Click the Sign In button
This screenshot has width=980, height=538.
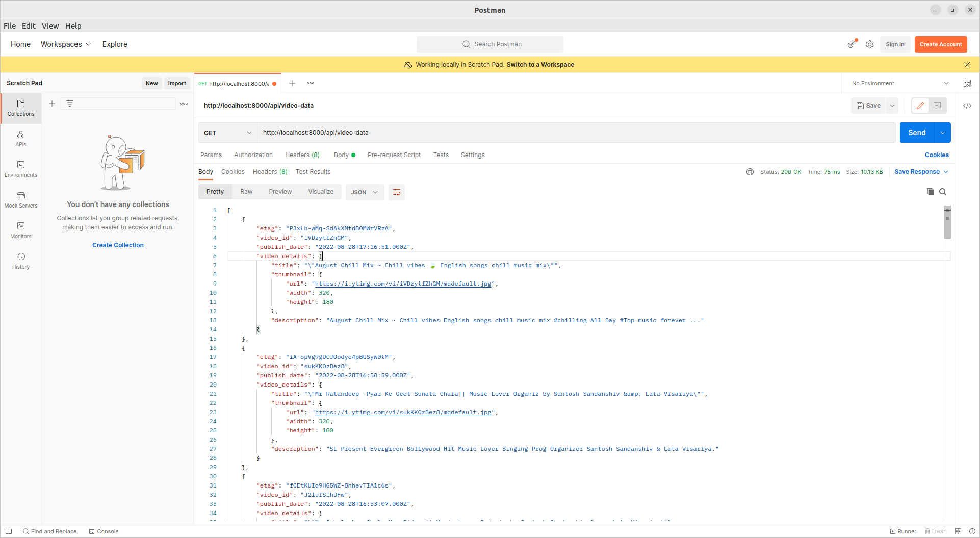tap(895, 44)
